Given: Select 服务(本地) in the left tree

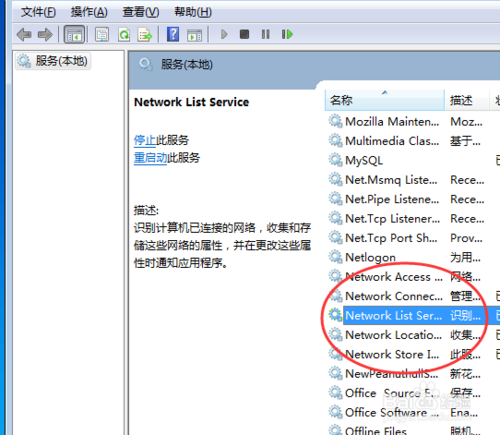Looking at the screenshot, I should click(x=53, y=61).
